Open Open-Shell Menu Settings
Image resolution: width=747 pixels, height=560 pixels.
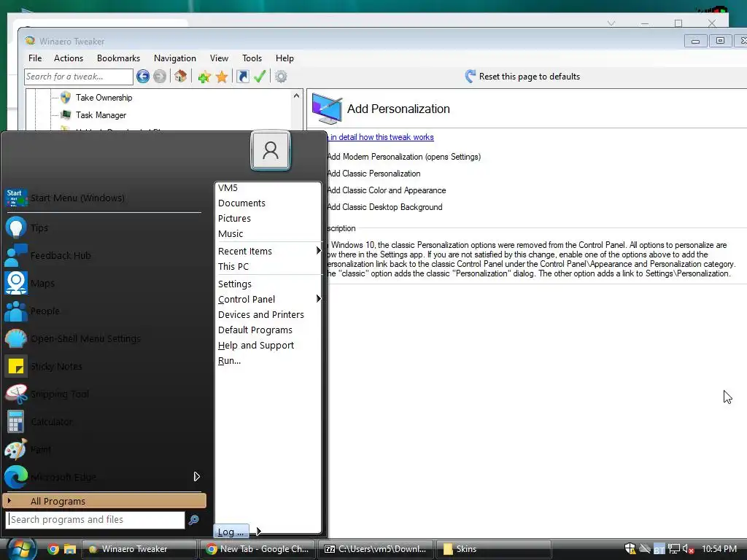(x=102, y=338)
